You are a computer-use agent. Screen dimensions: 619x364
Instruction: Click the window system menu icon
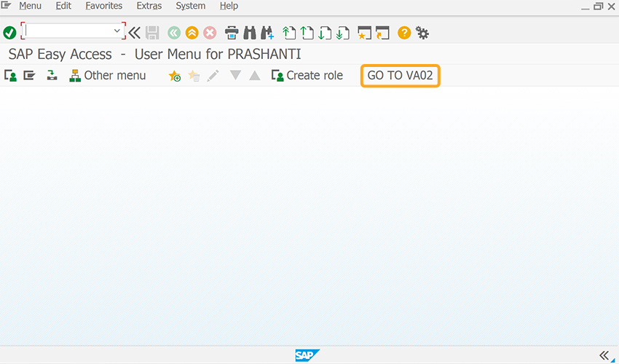point(6,5)
